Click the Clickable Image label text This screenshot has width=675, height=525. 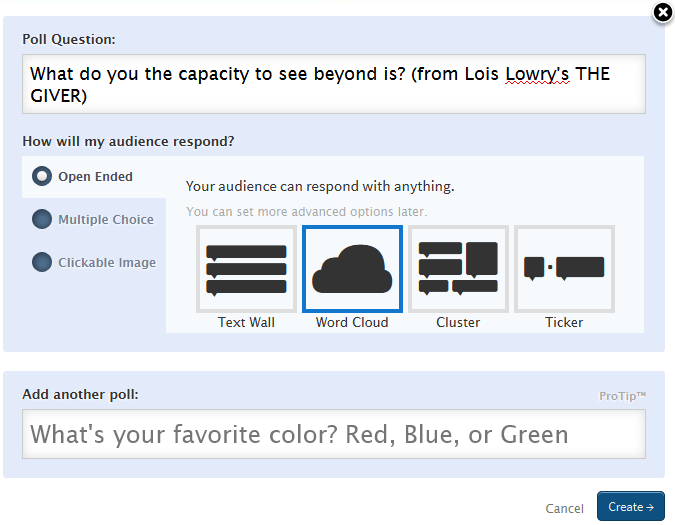click(107, 262)
